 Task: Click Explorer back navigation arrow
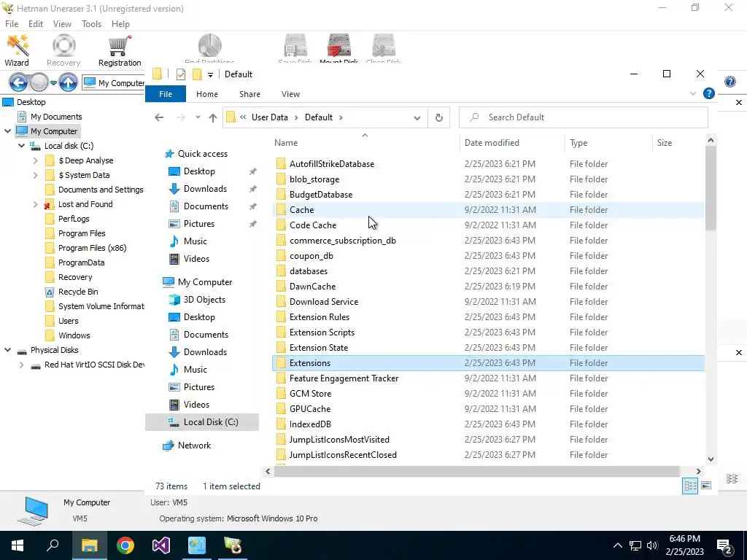159,117
